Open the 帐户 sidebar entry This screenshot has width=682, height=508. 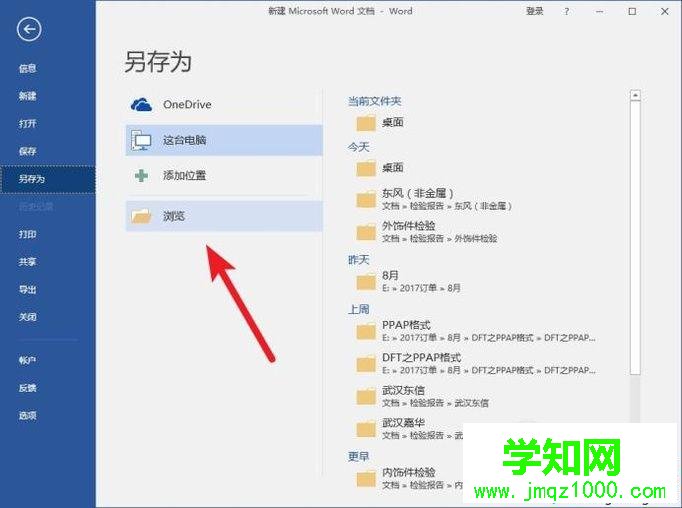click(27, 360)
